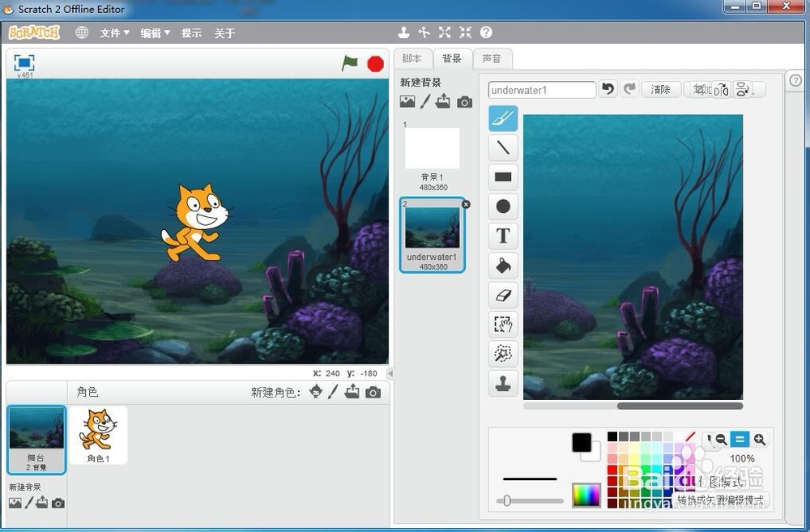Select the Stamp duplicate tool in paint tools
Screen dimensions: 810x532
coord(503,383)
